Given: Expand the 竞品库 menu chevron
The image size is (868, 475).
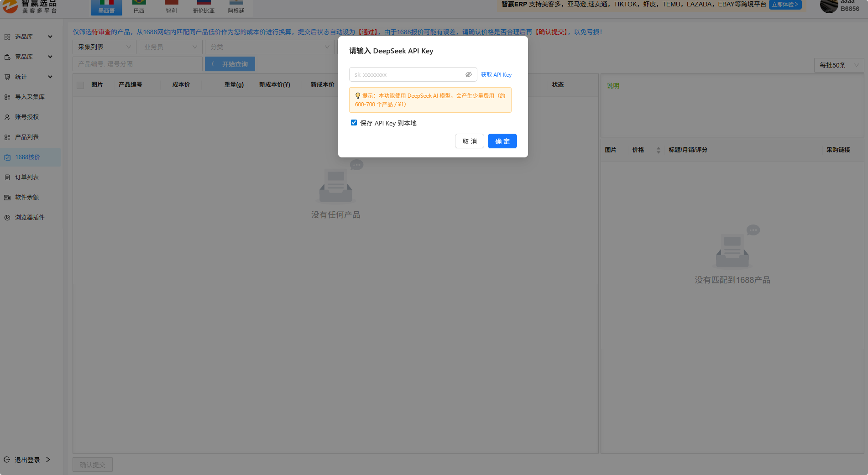Looking at the screenshot, I should 50,57.
